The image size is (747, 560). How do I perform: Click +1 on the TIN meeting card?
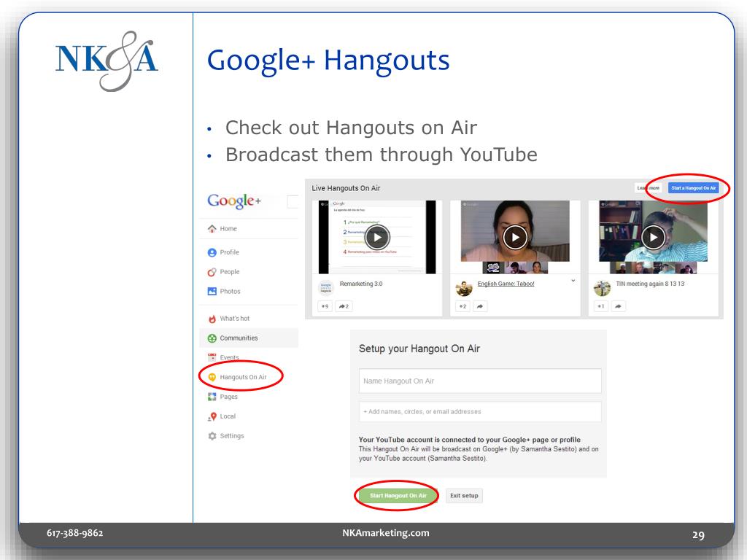[601, 306]
